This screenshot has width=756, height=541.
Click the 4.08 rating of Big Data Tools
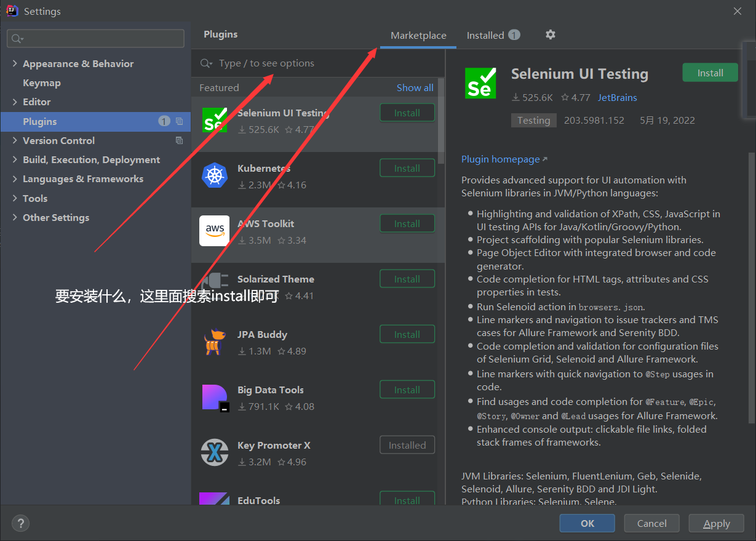click(300, 406)
